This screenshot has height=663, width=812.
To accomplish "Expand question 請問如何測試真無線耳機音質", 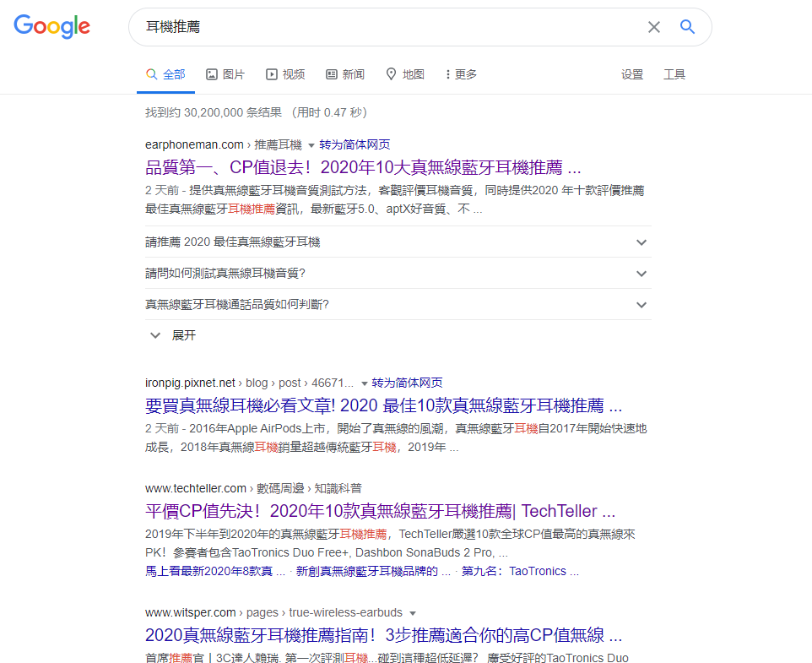I will click(x=397, y=274).
